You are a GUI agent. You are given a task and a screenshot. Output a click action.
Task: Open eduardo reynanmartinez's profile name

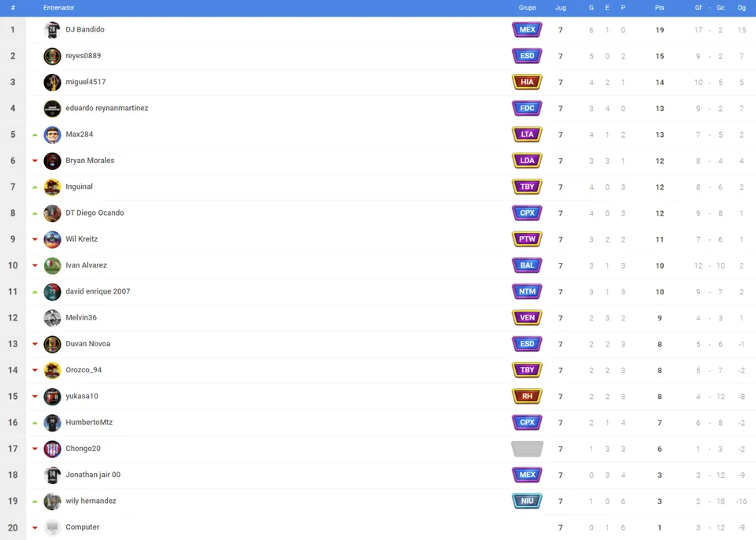tap(106, 108)
